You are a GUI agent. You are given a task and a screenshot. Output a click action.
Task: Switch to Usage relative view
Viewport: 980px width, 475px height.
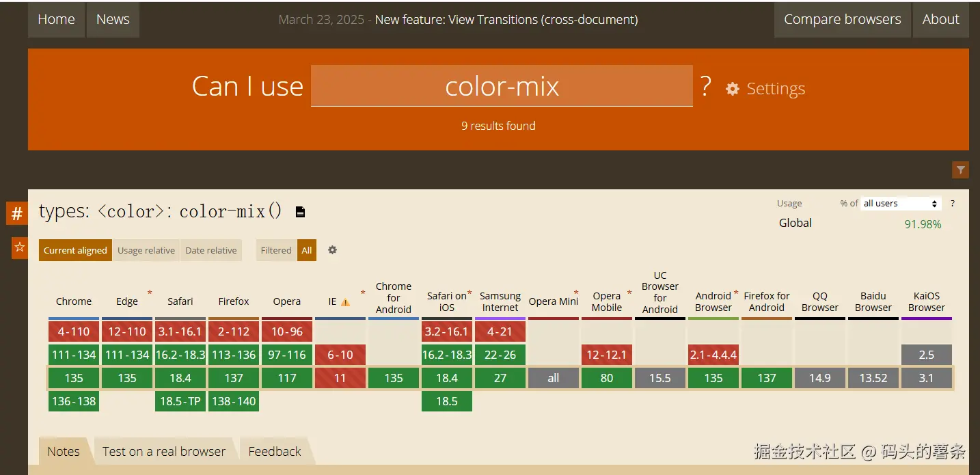[146, 250]
